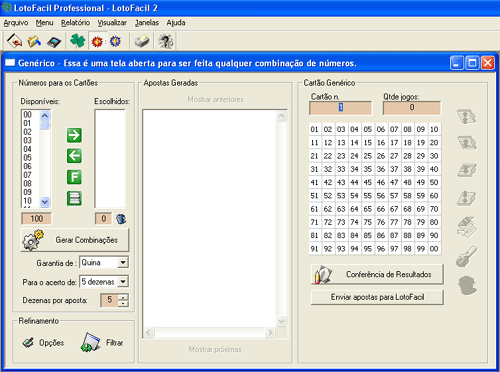Image resolution: width=500 pixels, height=372 pixels.
Task: Click the third grayed card icon on right
Action: pos(467,170)
